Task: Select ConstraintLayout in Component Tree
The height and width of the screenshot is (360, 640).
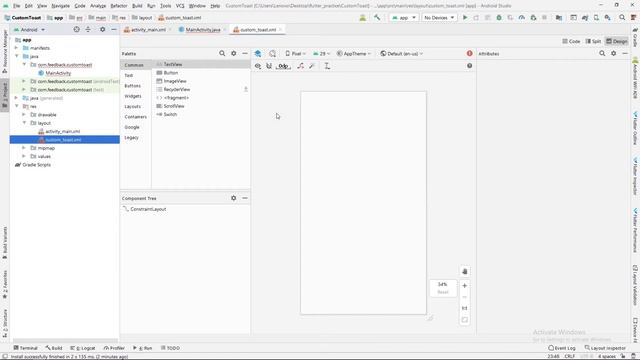Action: tap(148, 209)
